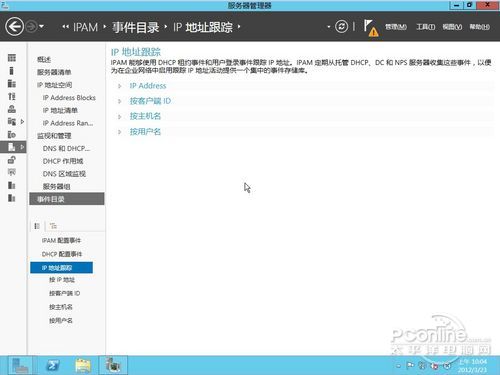The image size is (500, 375).
Task: Select 按客户端 ID in event tree
Action: tap(64, 293)
